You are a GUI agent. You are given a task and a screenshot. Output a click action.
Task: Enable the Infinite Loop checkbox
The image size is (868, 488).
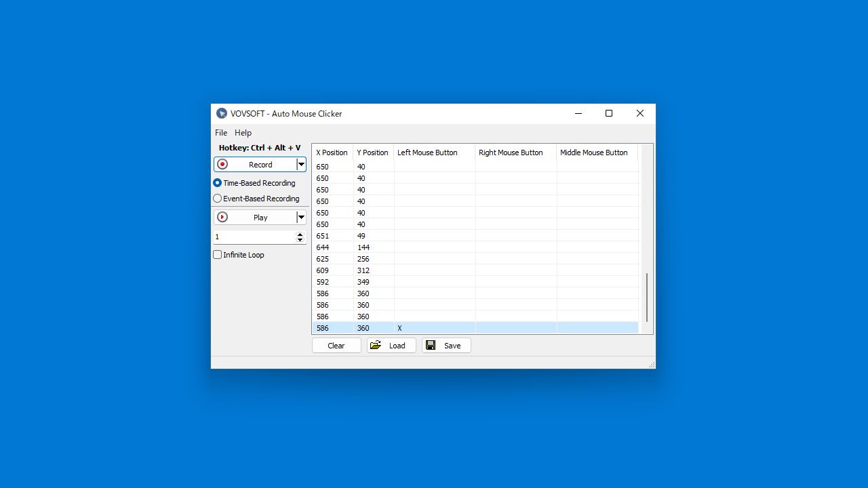coord(218,255)
